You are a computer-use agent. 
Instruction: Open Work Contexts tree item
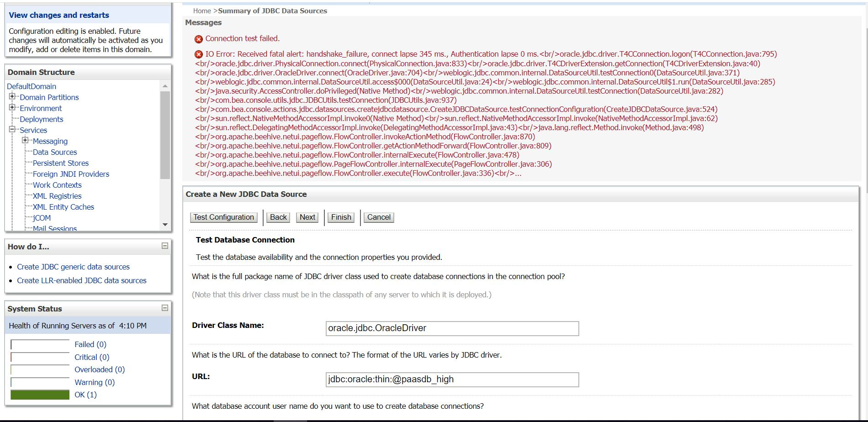[x=57, y=185]
